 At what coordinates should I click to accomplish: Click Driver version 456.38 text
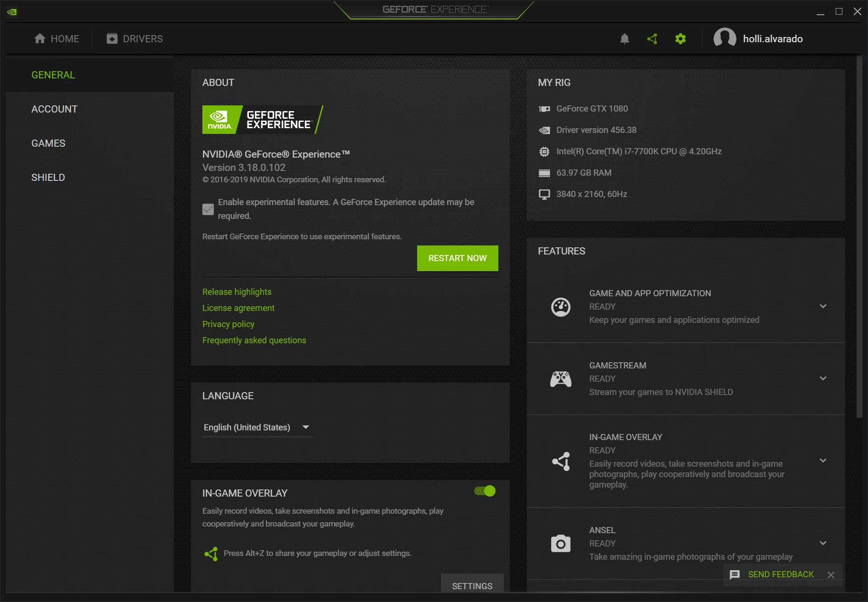(x=596, y=130)
